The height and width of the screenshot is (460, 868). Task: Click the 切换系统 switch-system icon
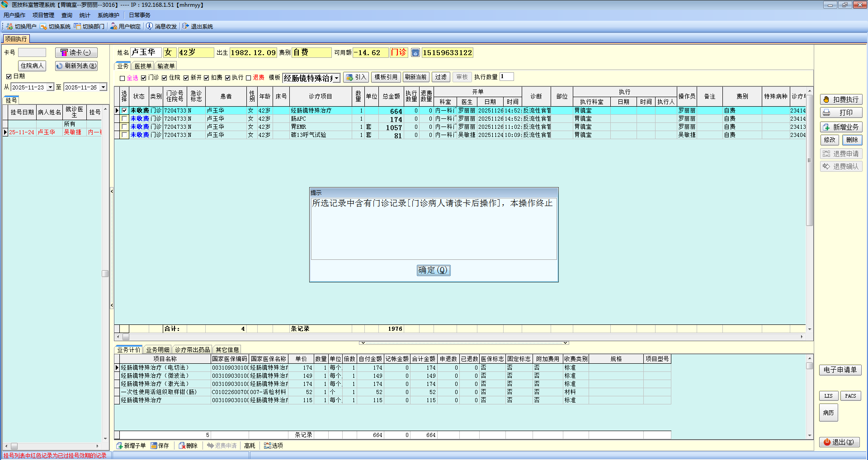pos(43,26)
